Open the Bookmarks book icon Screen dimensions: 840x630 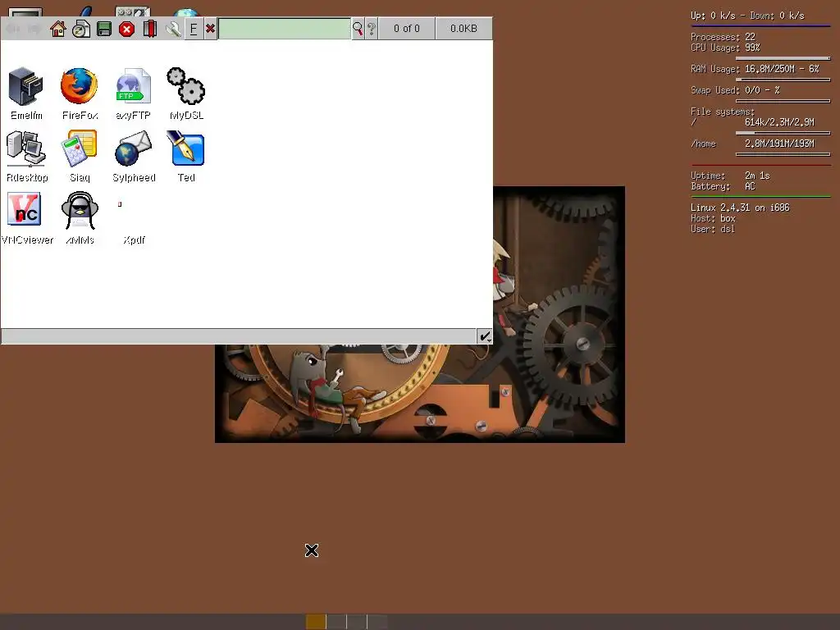pyautogui.click(x=150, y=29)
